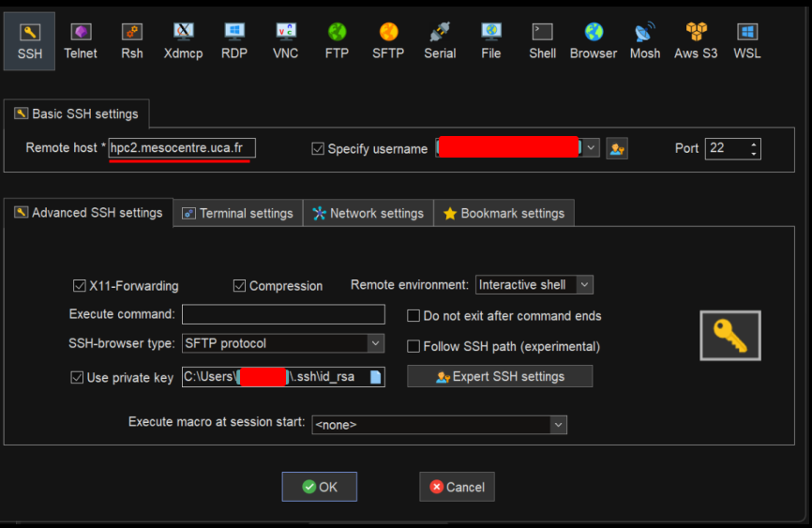
Task: Select the Telnet session type
Action: [81, 41]
